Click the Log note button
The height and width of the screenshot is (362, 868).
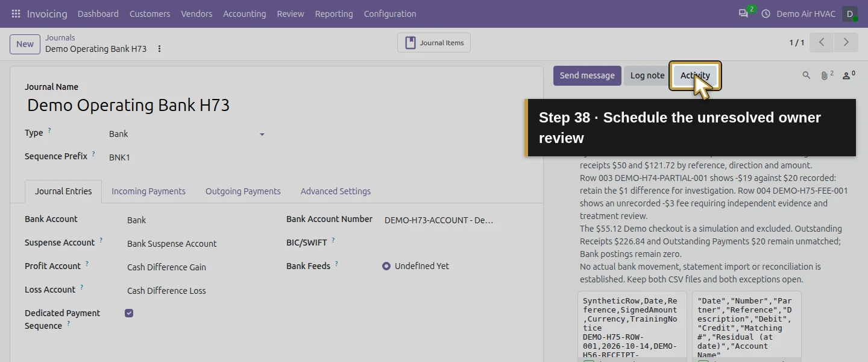(647, 75)
